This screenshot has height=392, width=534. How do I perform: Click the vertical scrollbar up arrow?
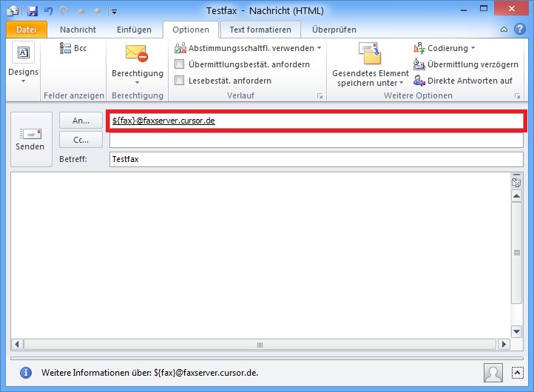[x=517, y=196]
